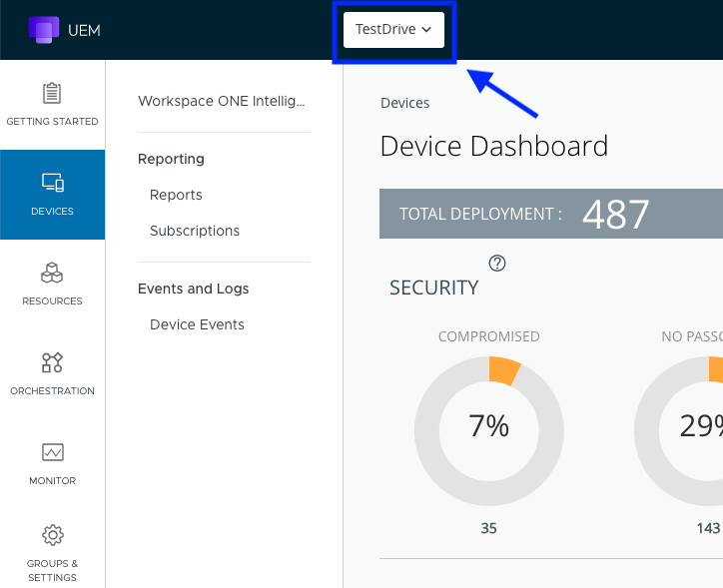
Task: Click the Security help question mark icon
Action: coord(497,264)
